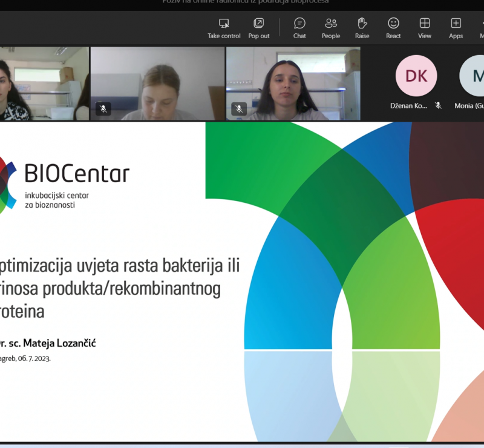This screenshot has height=448, width=484.
Task: Open the Chat panel
Action: (x=299, y=28)
